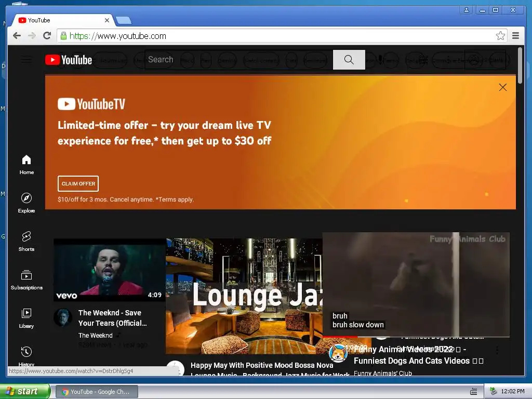Dismiss the YouTube TV banner
The height and width of the screenshot is (399, 532).
pos(503,87)
